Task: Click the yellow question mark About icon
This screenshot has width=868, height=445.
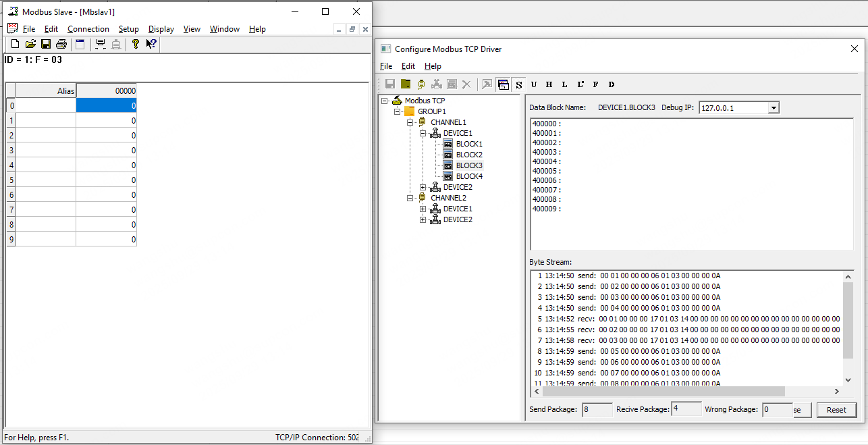Action: 135,45
